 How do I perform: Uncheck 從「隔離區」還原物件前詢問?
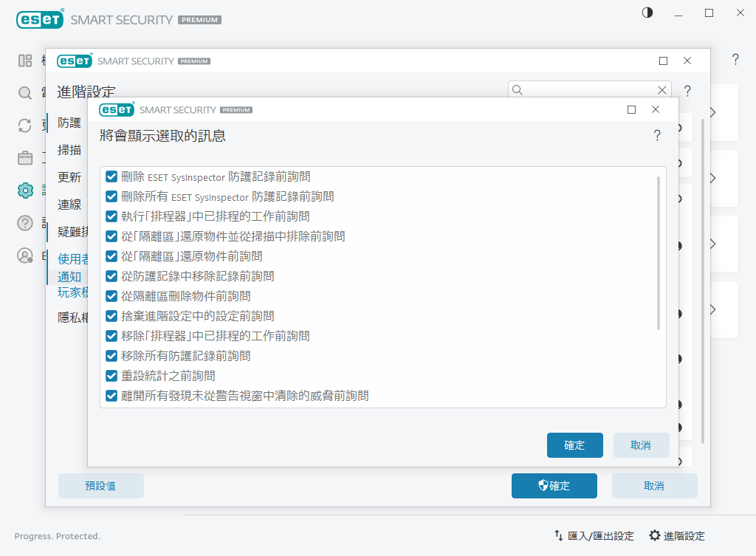(x=111, y=256)
